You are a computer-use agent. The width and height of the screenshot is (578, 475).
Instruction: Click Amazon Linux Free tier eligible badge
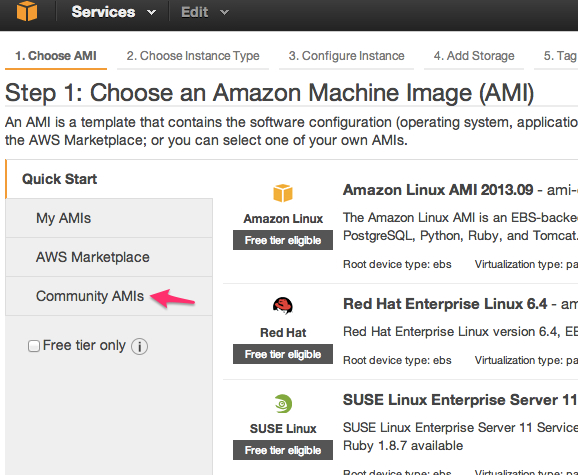[x=283, y=240]
